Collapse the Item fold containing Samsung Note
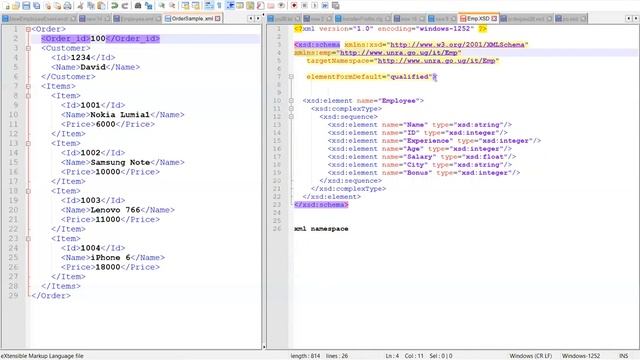Viewport: 640px width, 360px height. point(28,144)
